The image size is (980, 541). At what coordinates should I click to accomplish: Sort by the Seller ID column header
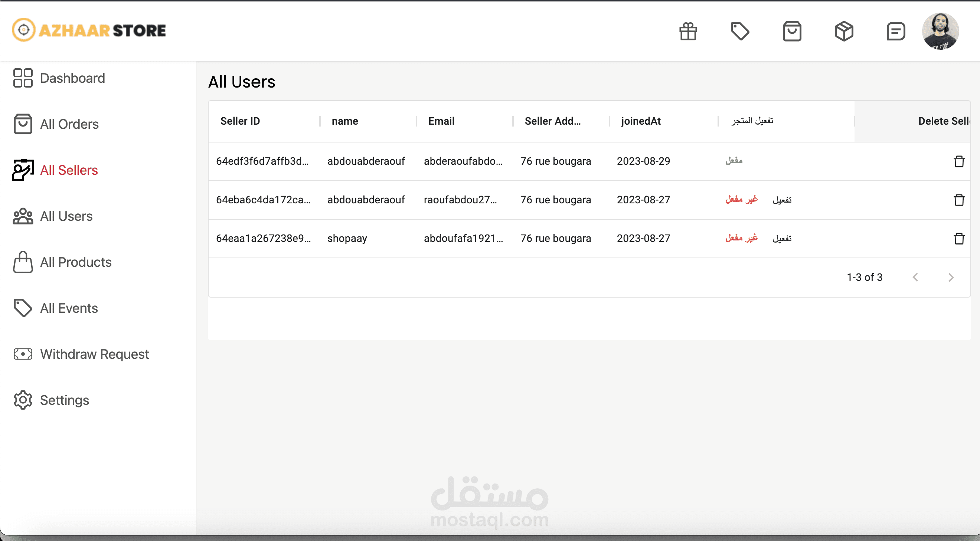[x=240, y=121]
